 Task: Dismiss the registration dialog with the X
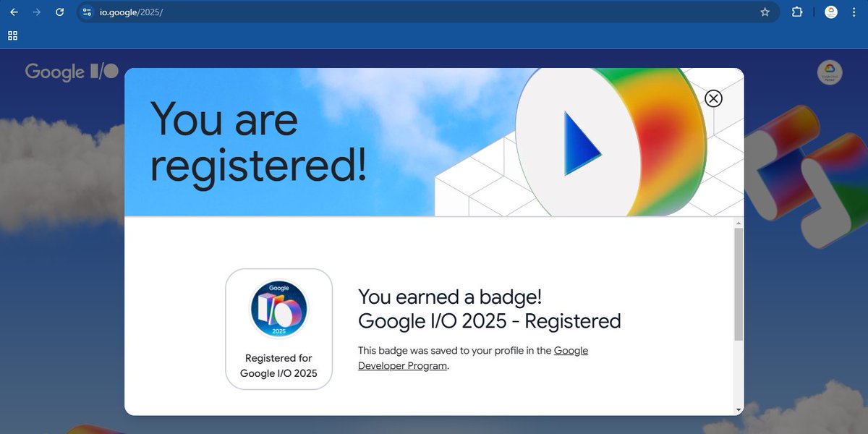coord(713,98)
